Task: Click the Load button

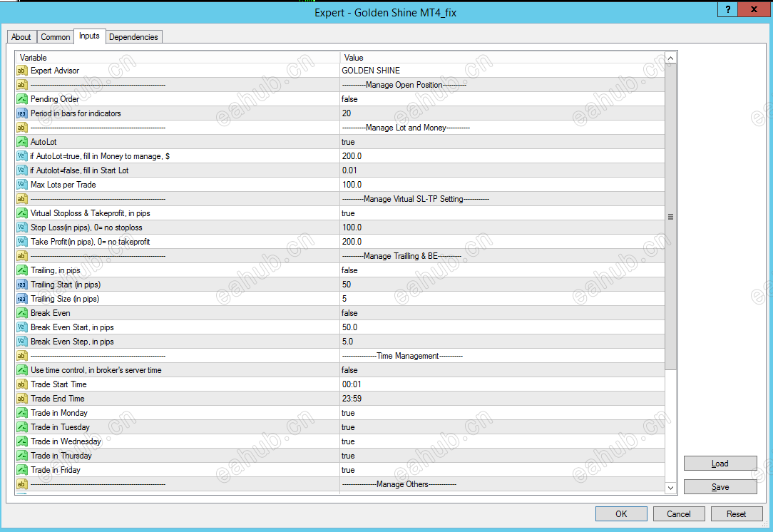Action: coord(720,464)
